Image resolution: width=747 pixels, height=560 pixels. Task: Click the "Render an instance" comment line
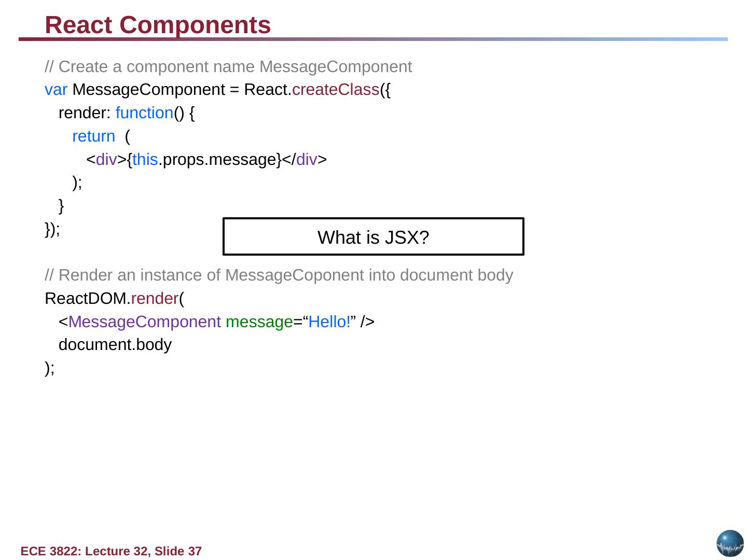coord(279,275)
